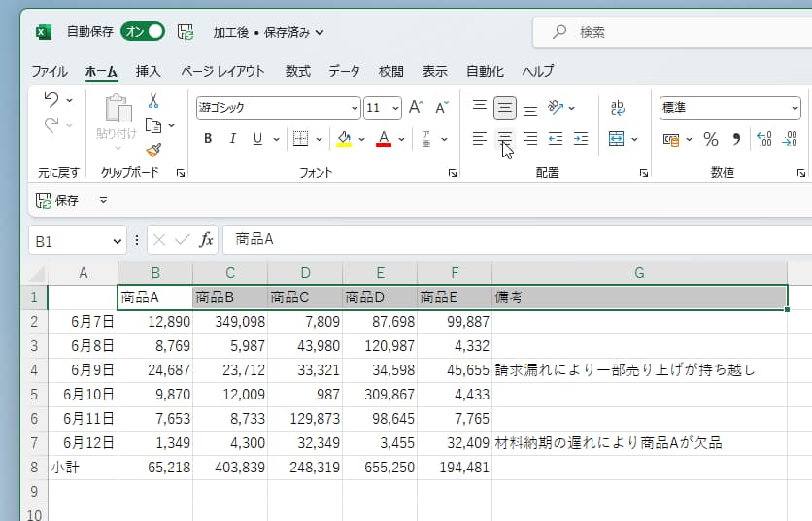Switch to the 数式 ribbon tab
The width and height of the screenshot is (812, 521).
[298, 71]
